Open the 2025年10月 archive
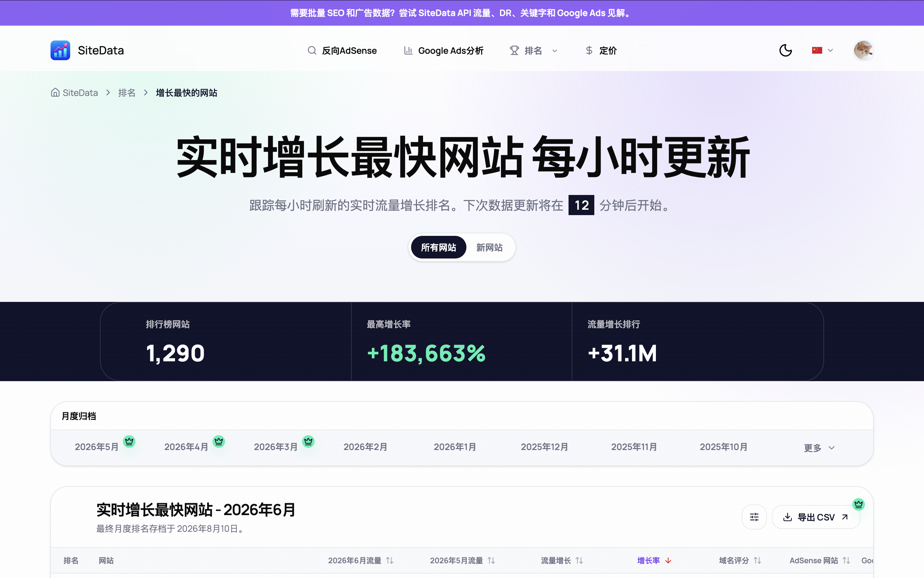This screenshot has height=578, width=924. point(723,447)
